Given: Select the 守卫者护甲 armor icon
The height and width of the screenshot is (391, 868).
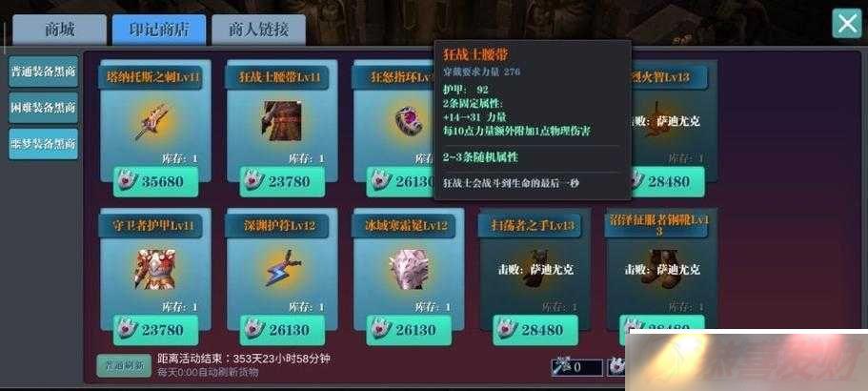Looking at the screenshot, I should [155, 269].
